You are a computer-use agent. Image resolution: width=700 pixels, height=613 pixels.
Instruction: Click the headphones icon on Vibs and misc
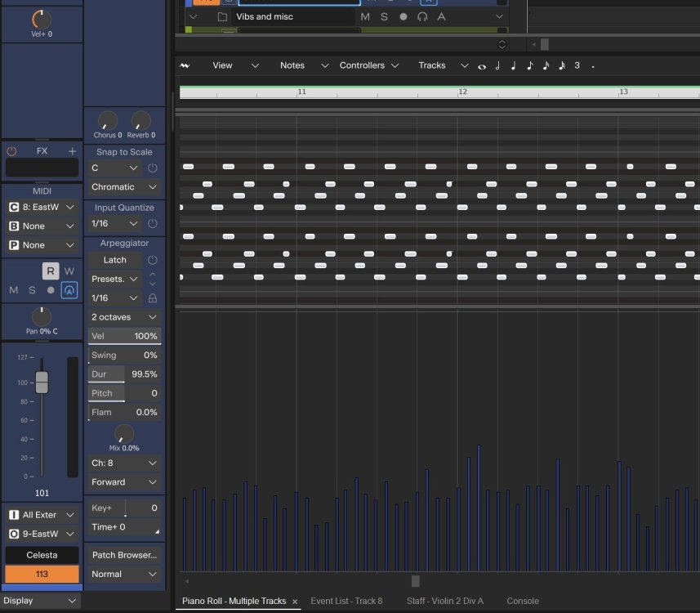tap(421, 17)
